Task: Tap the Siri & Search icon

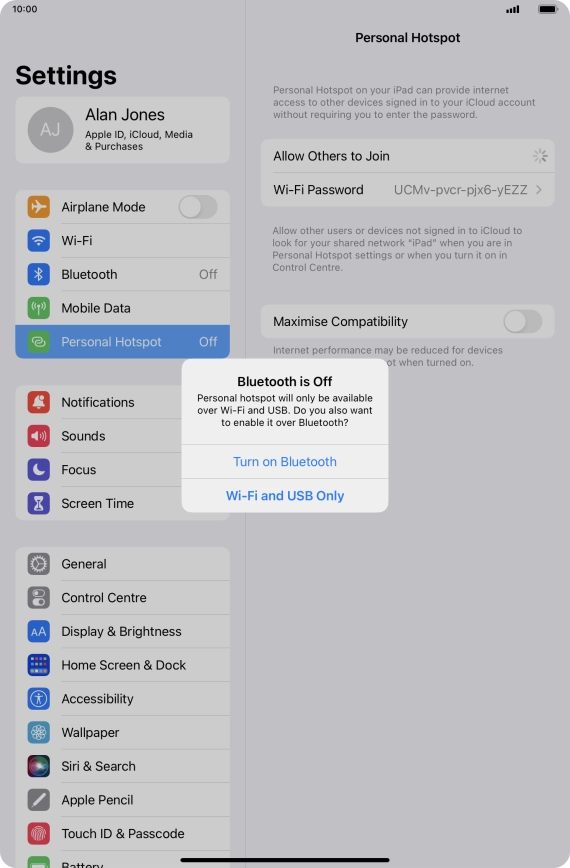Action: pos(39,766)
